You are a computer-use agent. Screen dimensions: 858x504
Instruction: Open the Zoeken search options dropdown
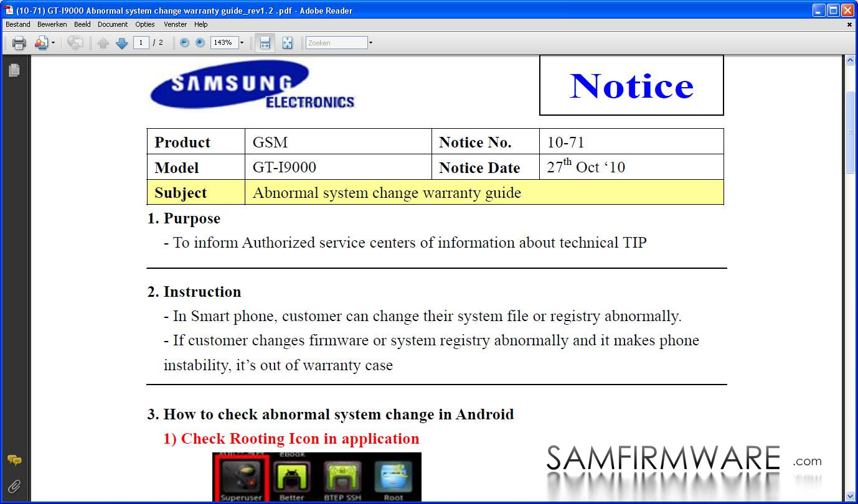pos(370,43)
